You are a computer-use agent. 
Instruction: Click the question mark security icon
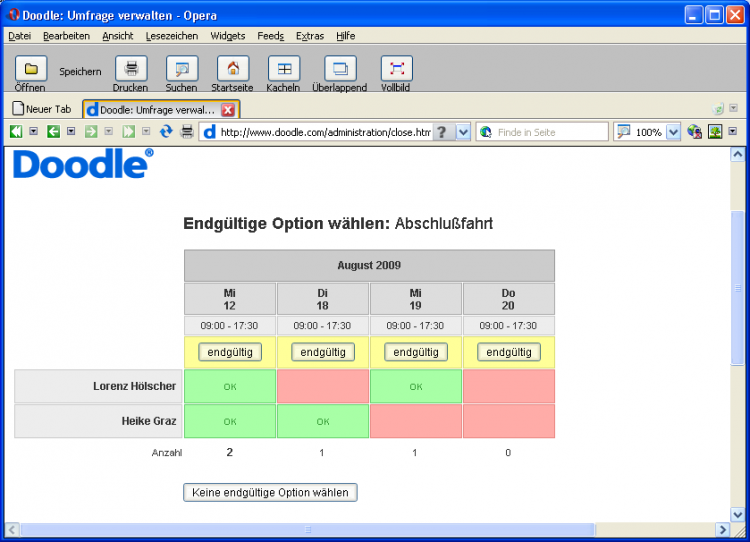(x=442, y=132)
